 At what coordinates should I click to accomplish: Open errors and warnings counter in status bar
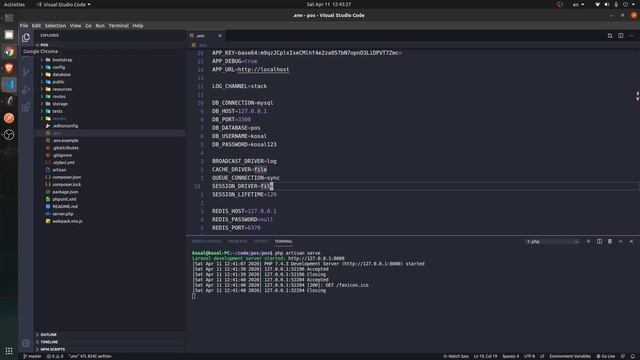coord(55,356)
